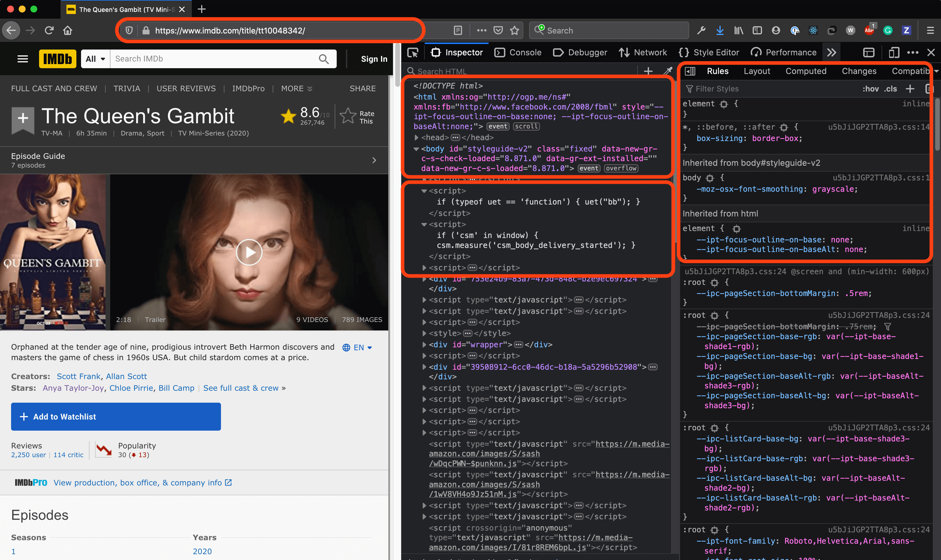Toggle the scroll badge on html element
941x560 pixels.
(526, 126)
